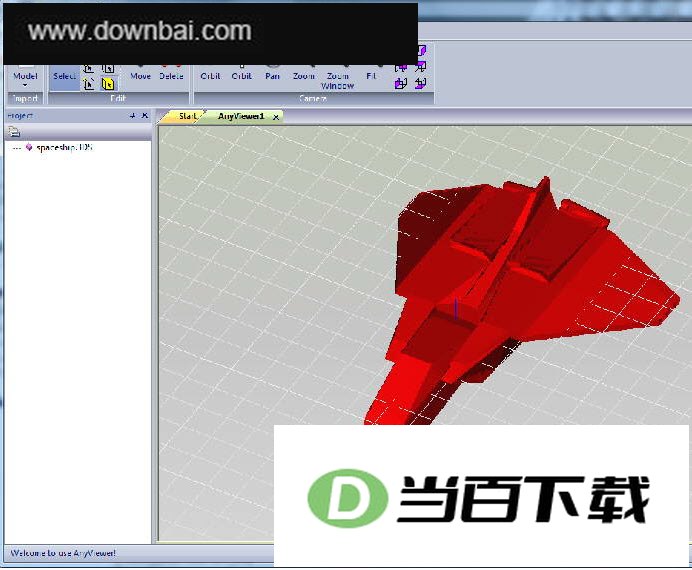This screenshot has width=692, height=570.
Task: Select the Orbit tool adjacent to Delete
Action: click(x=210, y=76)
